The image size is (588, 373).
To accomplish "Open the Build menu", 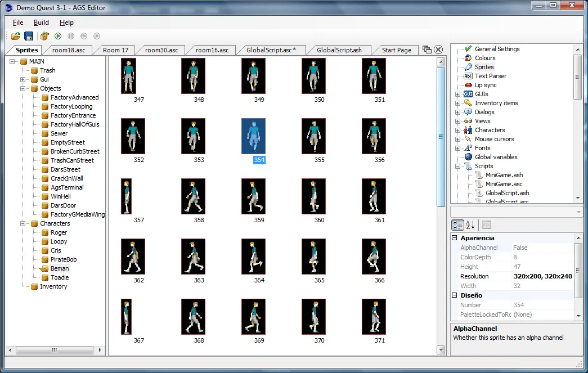I will (x=41, y=23).
